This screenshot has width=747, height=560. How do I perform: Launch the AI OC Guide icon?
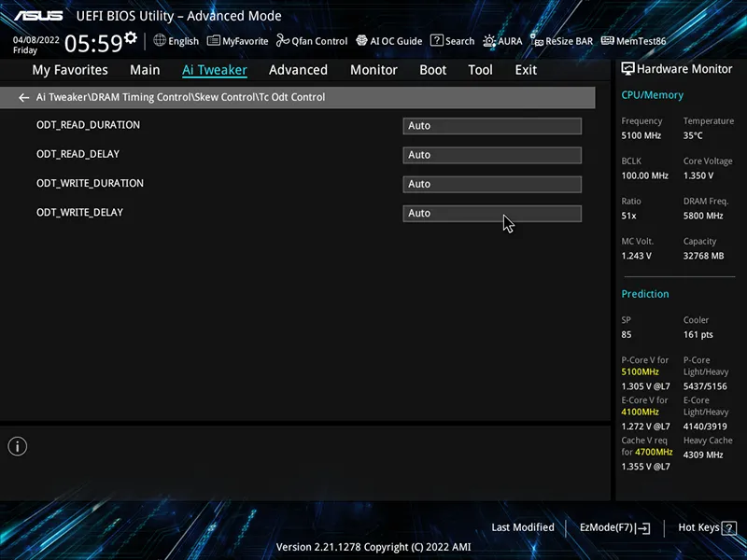pos(361,40)
